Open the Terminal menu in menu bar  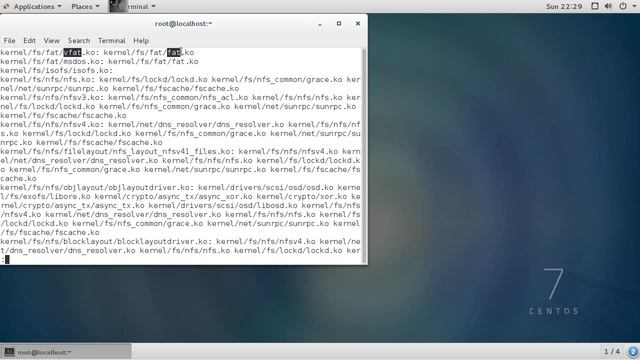pos(111,40)
